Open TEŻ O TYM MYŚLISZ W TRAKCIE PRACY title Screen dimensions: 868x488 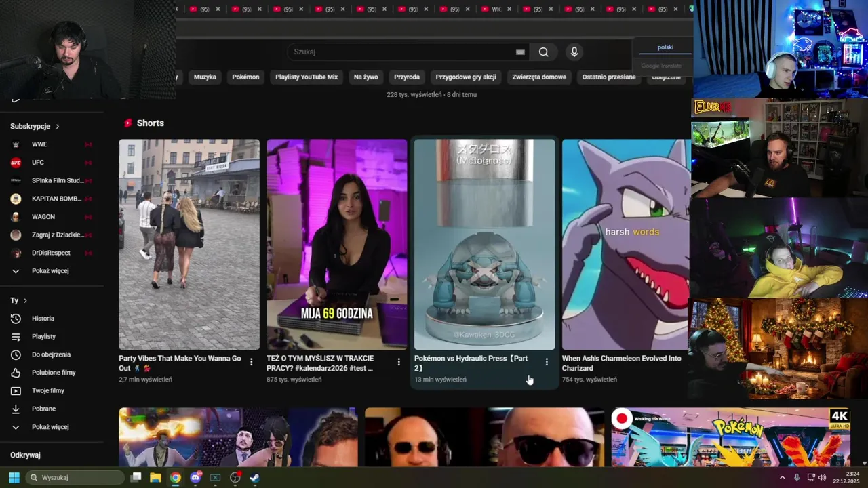click(x=320, y=363)
